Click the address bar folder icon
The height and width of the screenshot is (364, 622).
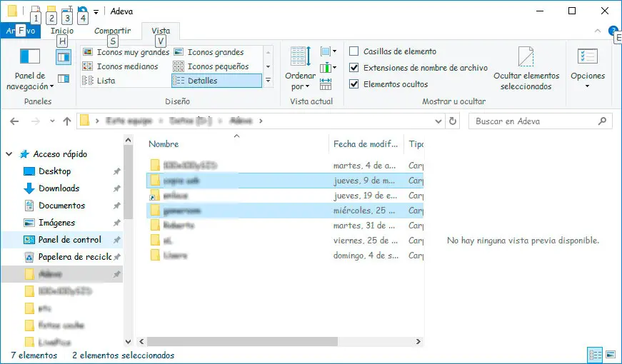pos(84,120)
